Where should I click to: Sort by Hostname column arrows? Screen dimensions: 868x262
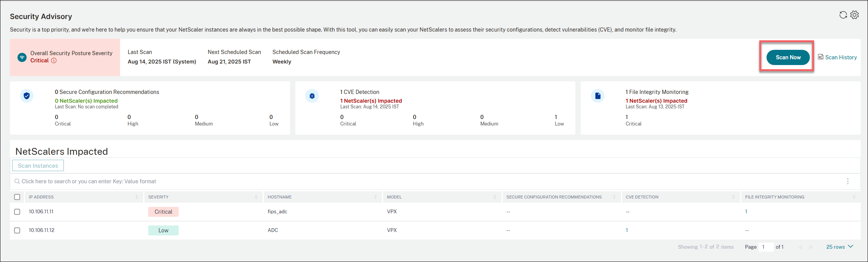375,197
